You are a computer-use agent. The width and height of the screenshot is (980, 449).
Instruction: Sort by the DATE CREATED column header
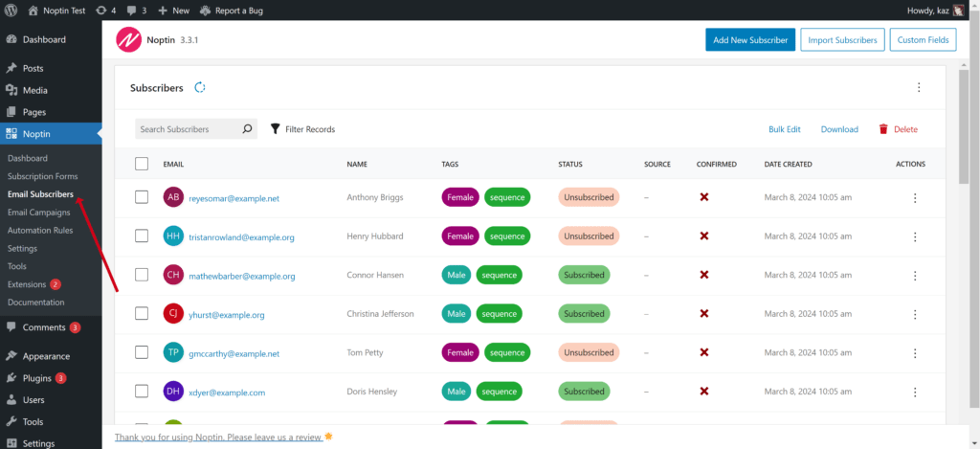788,165
